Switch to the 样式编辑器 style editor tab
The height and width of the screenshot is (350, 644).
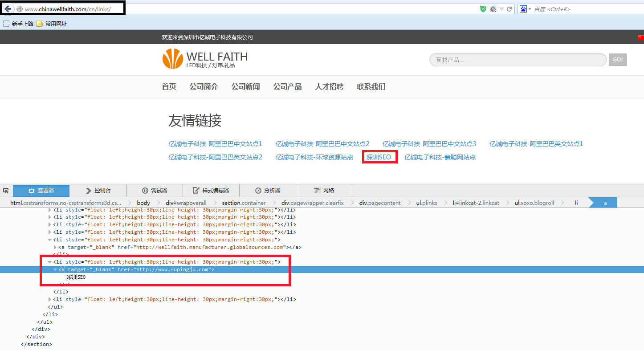(x=211, y=191)
